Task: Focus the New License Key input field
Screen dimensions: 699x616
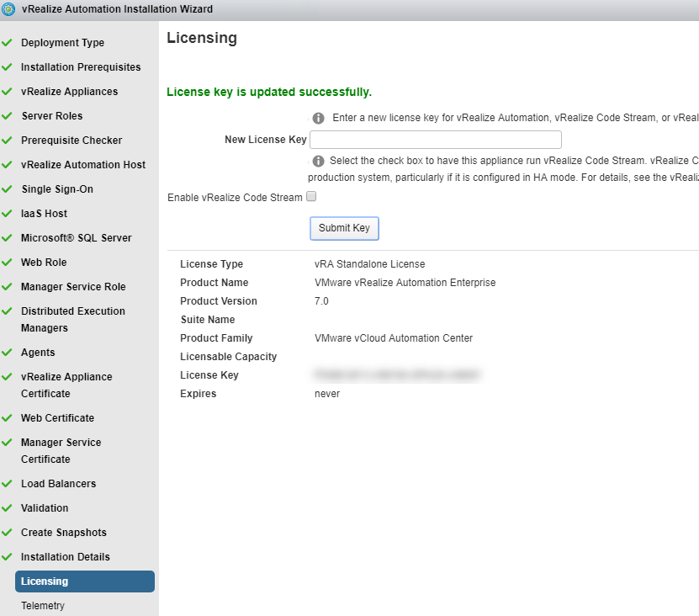Action: pos(436,140)
